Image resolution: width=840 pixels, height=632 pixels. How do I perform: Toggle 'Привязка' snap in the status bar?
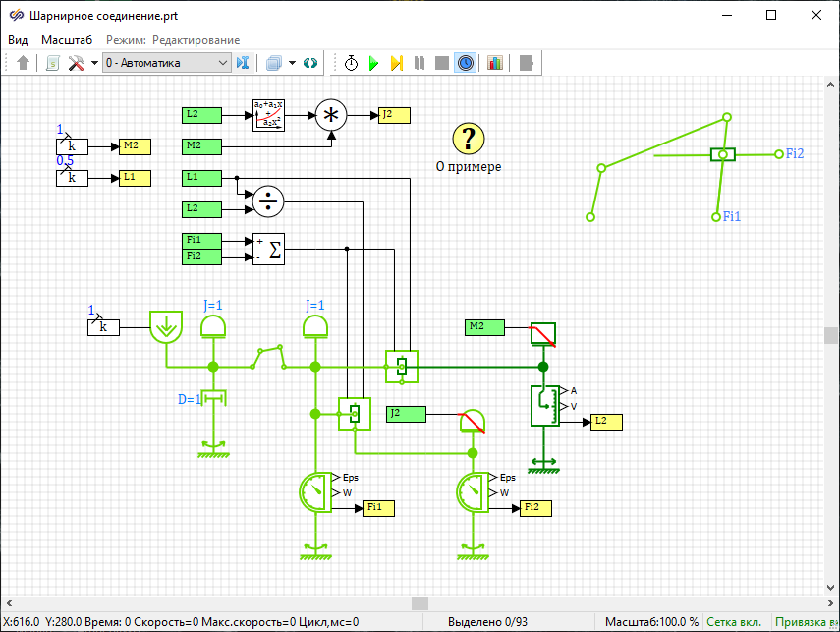(x=806, y=622)
